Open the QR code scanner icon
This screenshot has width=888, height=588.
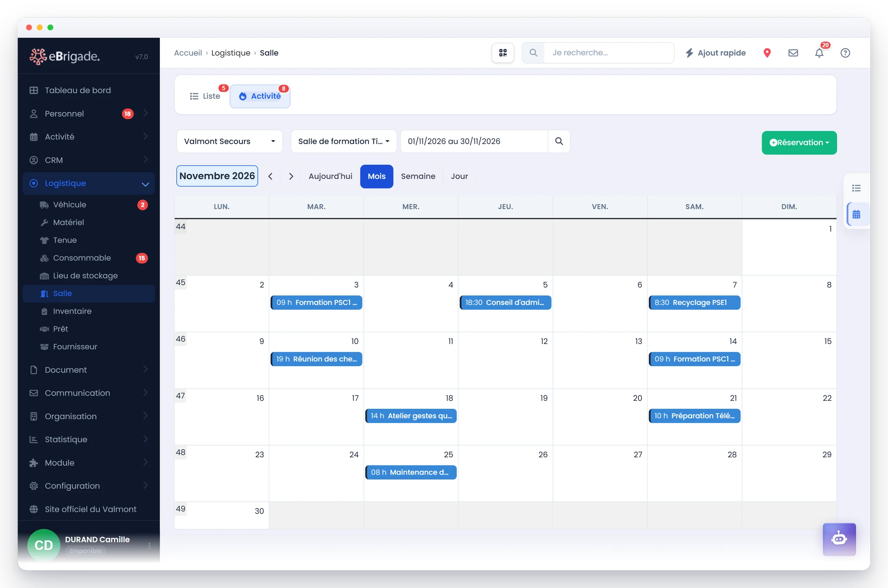point(503,53)
